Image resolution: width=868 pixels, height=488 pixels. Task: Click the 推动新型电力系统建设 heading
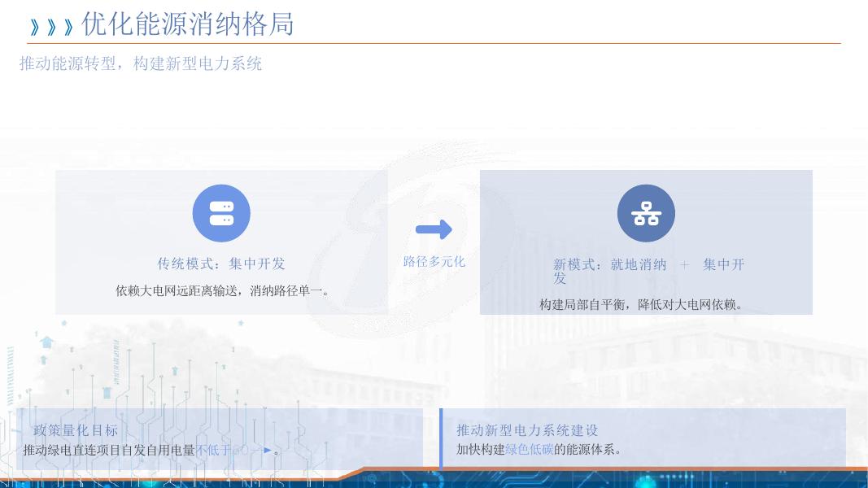pos(527,430)
